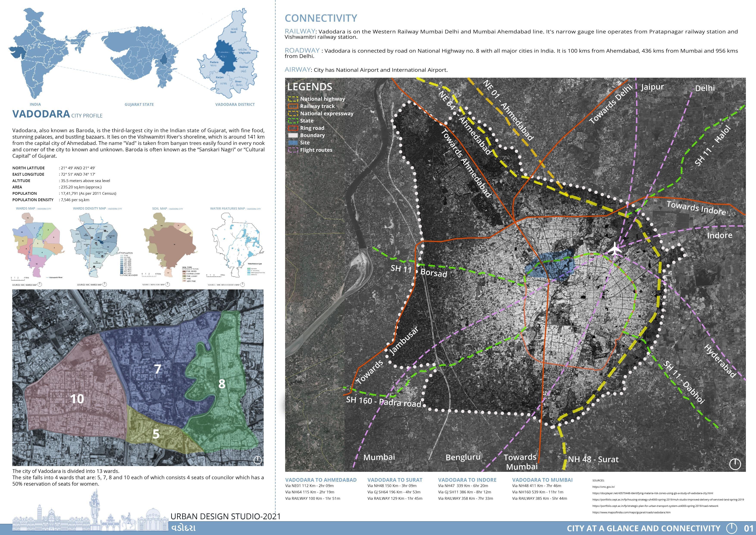Click the National highway legend swatch
This screenshot has height=535, width=756.
click(293, 99)
